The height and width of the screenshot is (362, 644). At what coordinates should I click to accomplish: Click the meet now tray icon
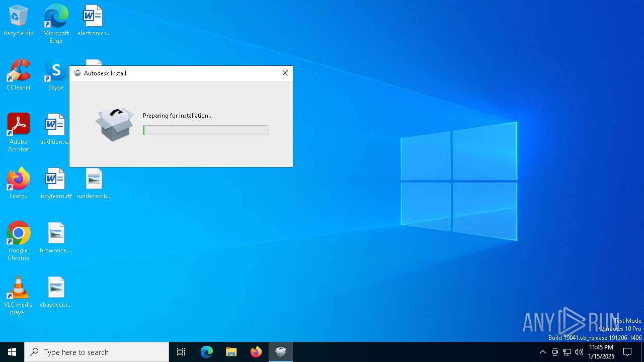tap(555, 352)
